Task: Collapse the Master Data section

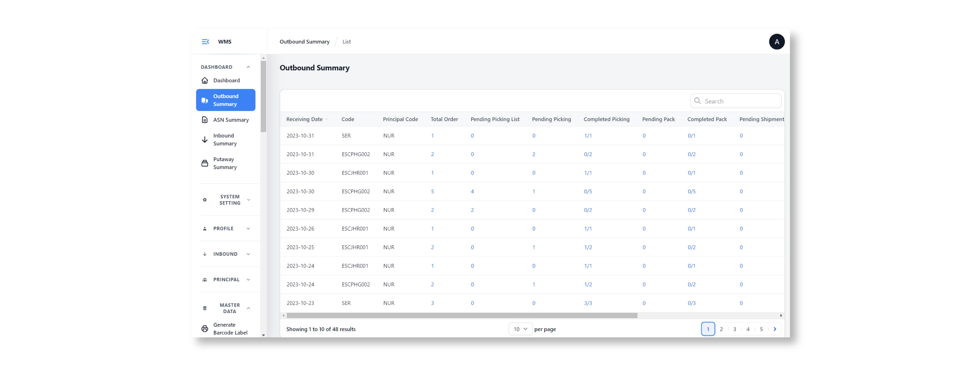Action: [x=227, y=308]
